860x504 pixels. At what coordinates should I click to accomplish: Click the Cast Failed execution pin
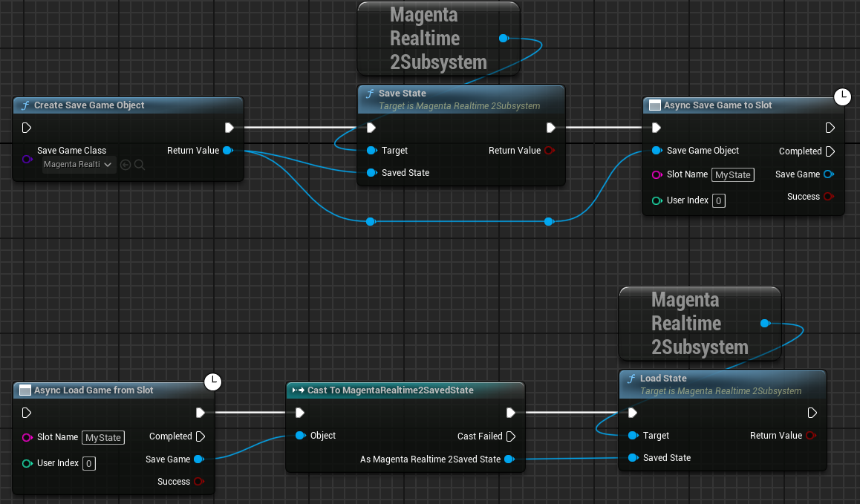coord(511,436)
